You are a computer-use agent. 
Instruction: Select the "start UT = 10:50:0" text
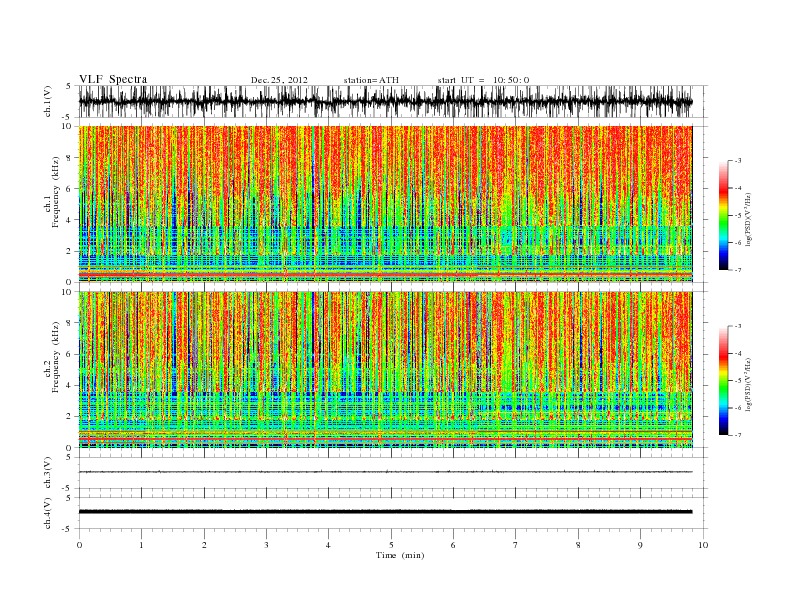click(483, 80)
